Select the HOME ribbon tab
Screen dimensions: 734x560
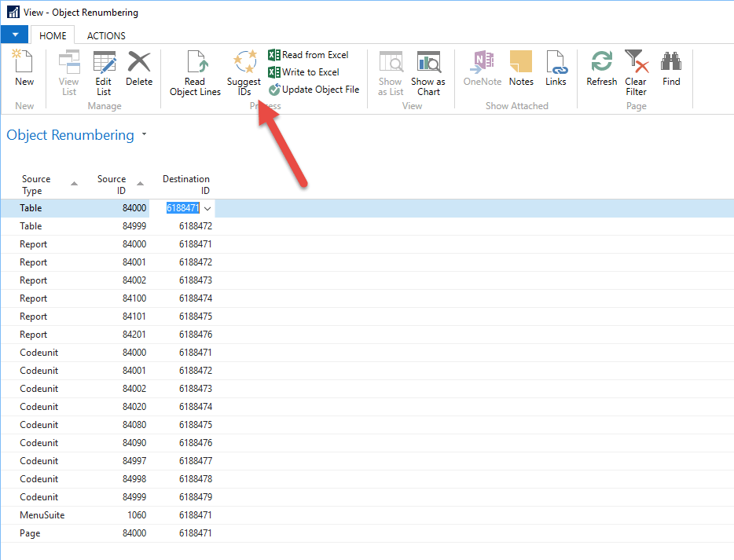pyautogui.click(x=53, y=35)
